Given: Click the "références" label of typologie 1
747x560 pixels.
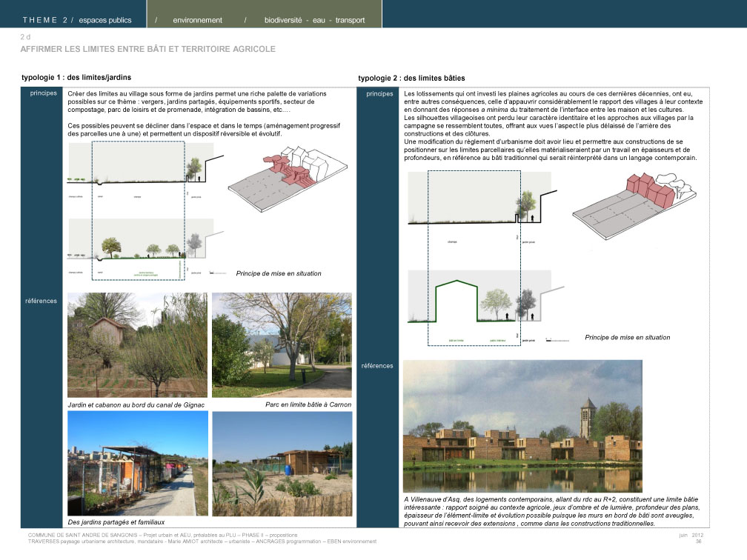Looking at the screenshot, I should coord(41,301).
